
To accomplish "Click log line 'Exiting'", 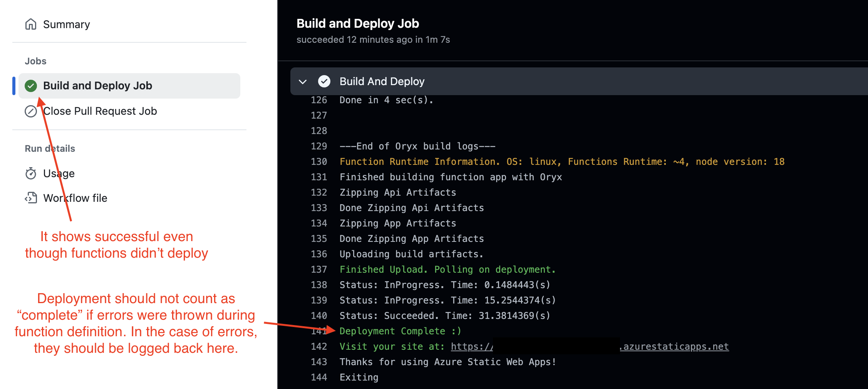I will (359, 377).
